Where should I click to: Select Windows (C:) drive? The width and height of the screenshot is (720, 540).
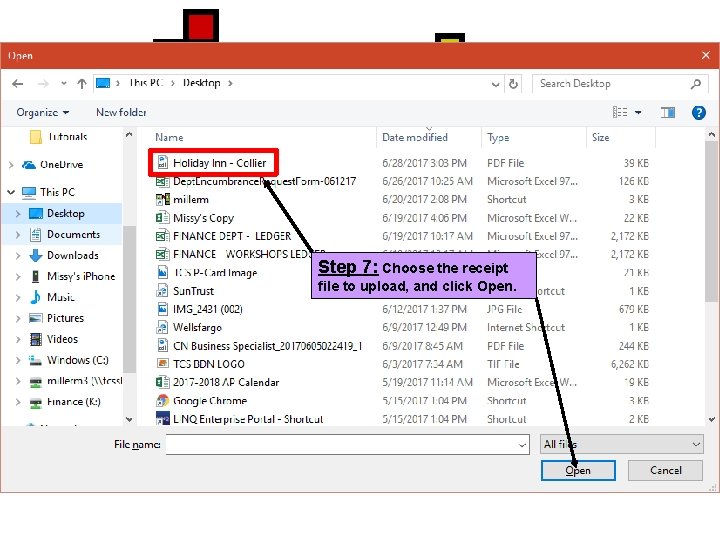click(77, 360)
